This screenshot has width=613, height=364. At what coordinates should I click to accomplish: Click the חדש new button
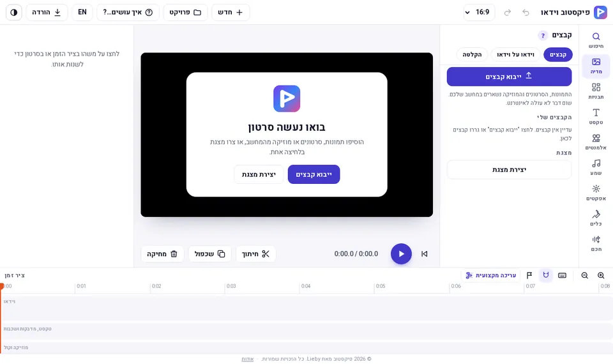tap(231, 13)
